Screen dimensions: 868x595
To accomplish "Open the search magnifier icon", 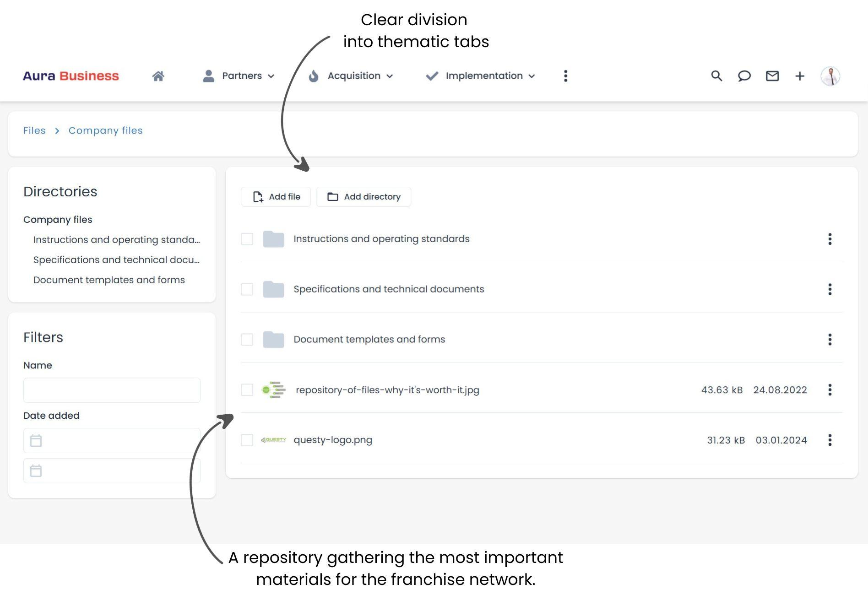I will pos(716,76).
